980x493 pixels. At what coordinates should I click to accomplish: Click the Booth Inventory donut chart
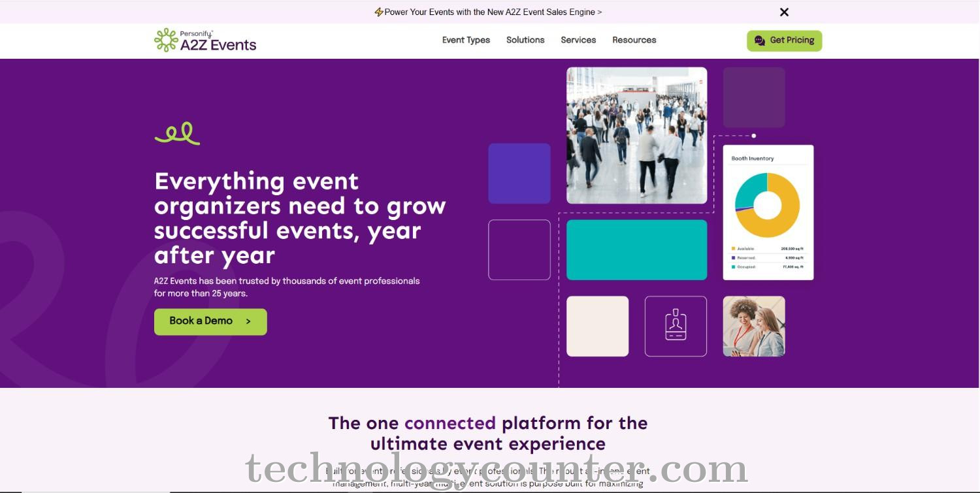[x=767, y=205]
